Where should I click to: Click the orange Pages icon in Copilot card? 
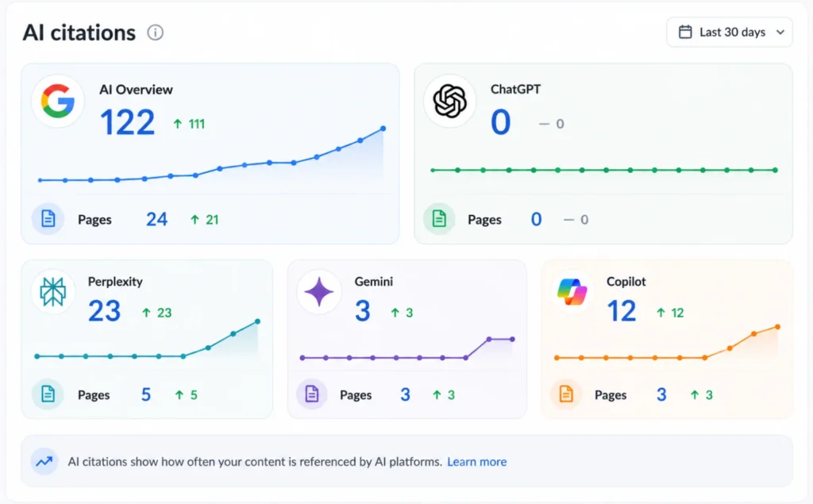[x=565, y=394]
